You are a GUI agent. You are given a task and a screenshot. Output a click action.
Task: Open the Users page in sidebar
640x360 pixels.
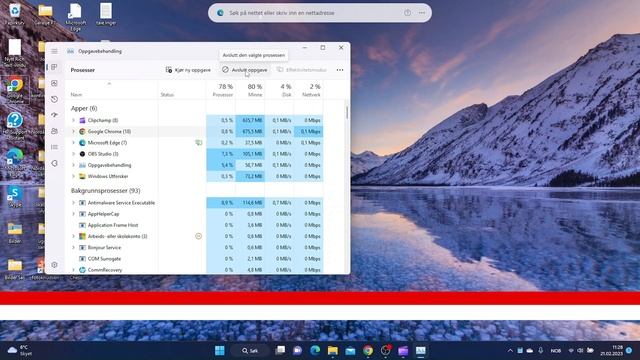(x=54, y=131)
